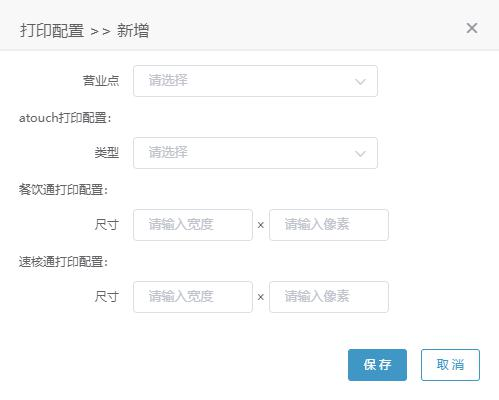The image size is (499, 400).
Task: Close the 打印配置 新增 dialog
Action: pos(472,28)
